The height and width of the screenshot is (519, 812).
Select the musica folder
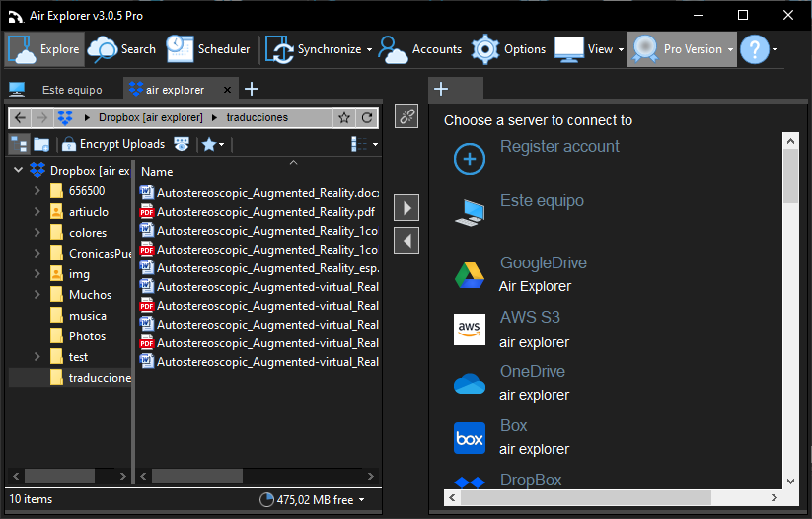(x=79, y=316)
